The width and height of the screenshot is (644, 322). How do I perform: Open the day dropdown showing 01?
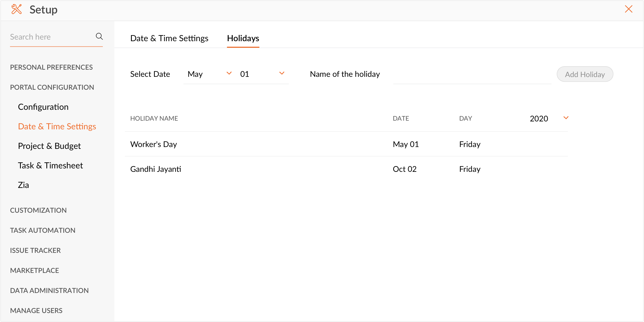tap(262, 74)
